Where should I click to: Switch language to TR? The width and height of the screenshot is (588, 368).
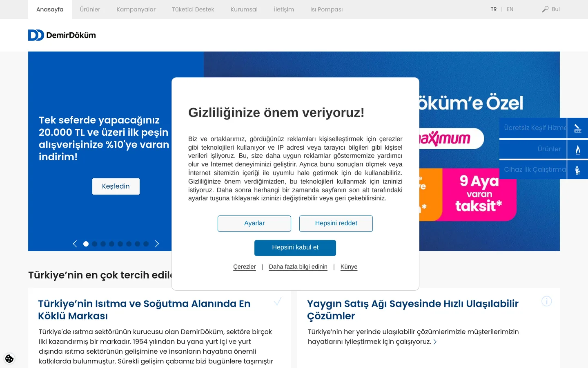[494, 9]
